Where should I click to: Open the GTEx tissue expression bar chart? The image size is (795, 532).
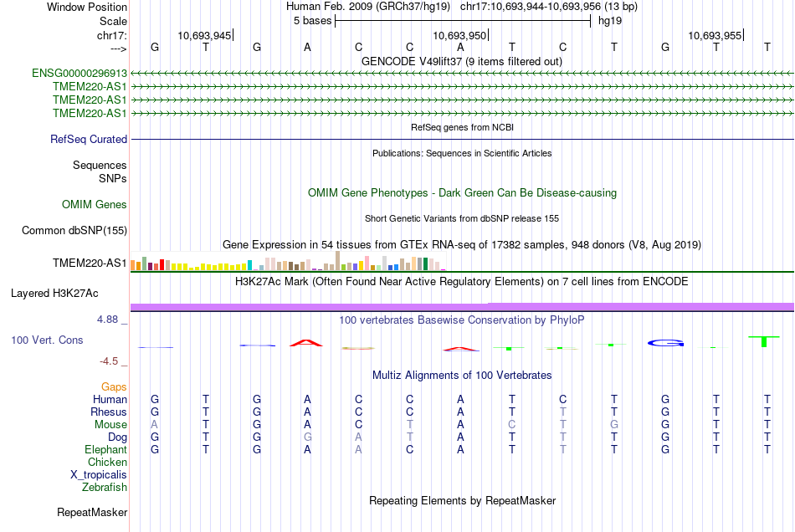[288, 262]
